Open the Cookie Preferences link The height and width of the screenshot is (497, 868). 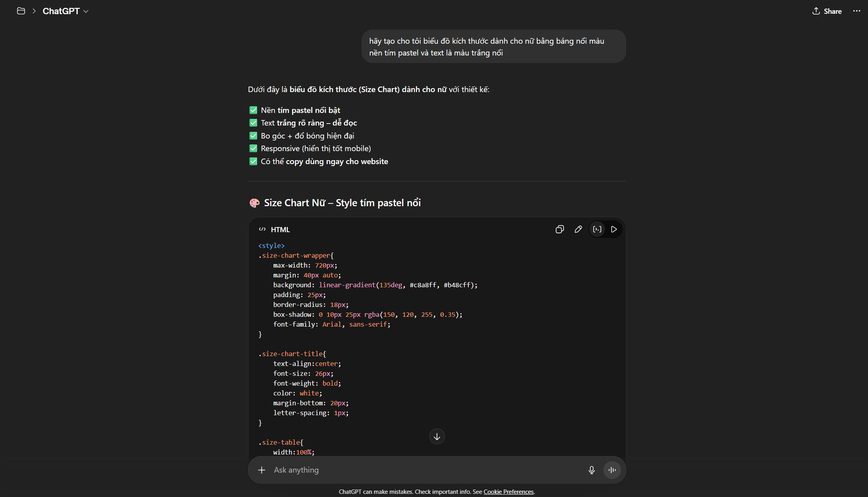coord(508,492)
